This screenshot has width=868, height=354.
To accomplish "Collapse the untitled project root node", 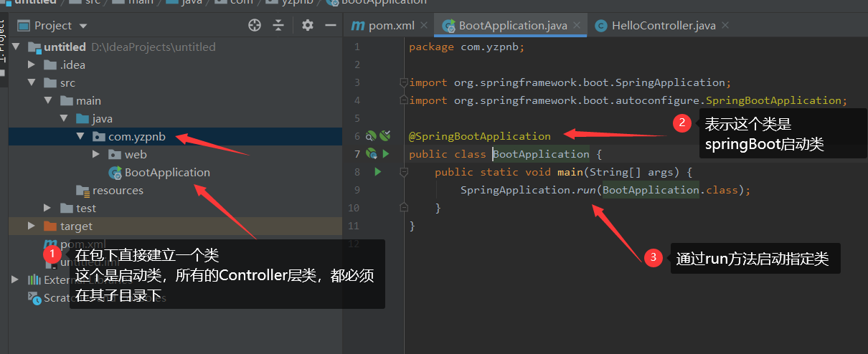I will 15,47.
